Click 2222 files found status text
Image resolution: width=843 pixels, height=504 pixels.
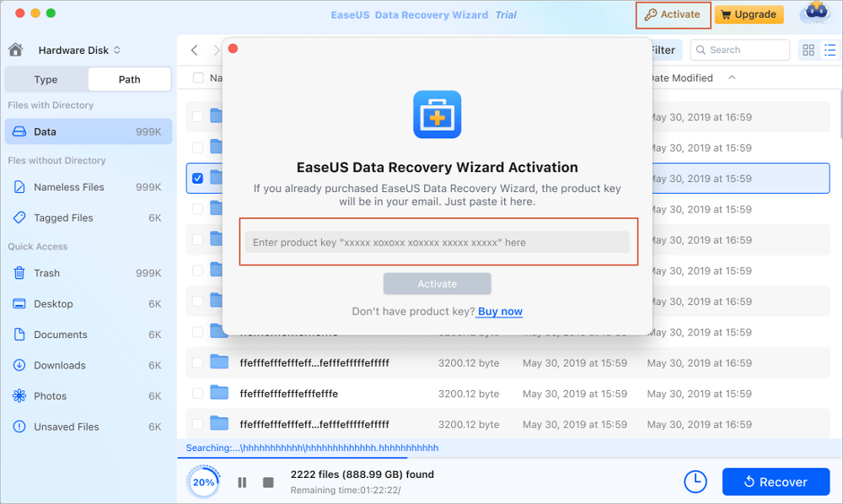click(362, 475)
